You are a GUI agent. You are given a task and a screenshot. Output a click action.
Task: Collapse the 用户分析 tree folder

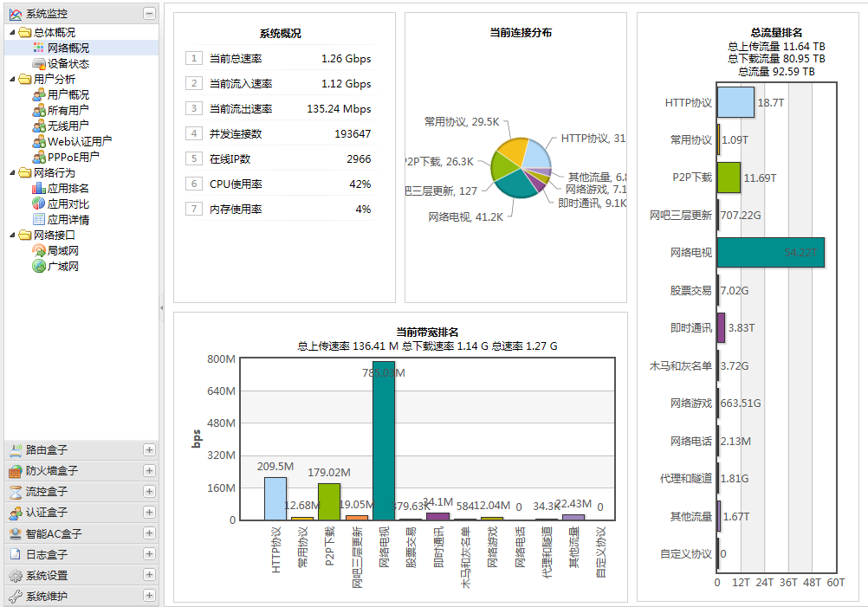[x=13, y=80]
